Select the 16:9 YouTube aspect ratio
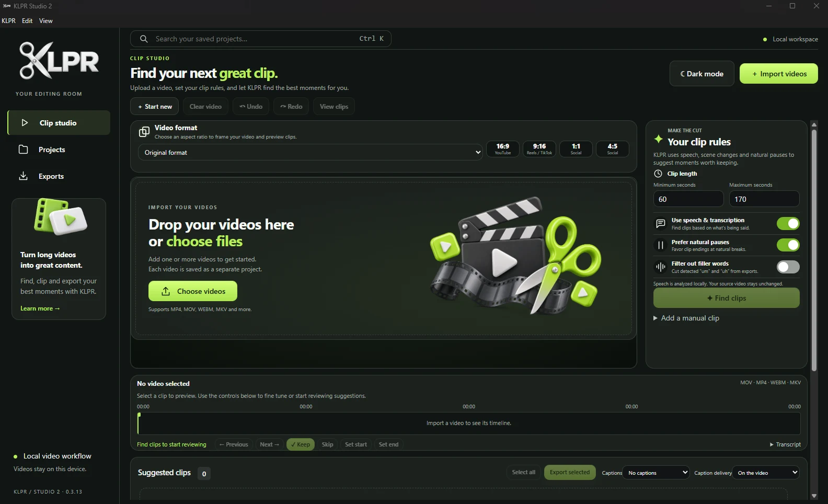 (x=503, y=149)
